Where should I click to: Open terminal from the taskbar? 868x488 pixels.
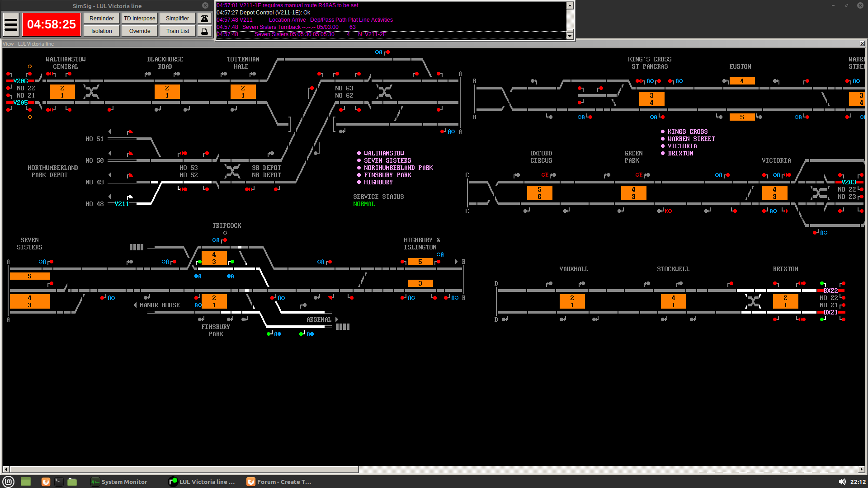[59, 482]
